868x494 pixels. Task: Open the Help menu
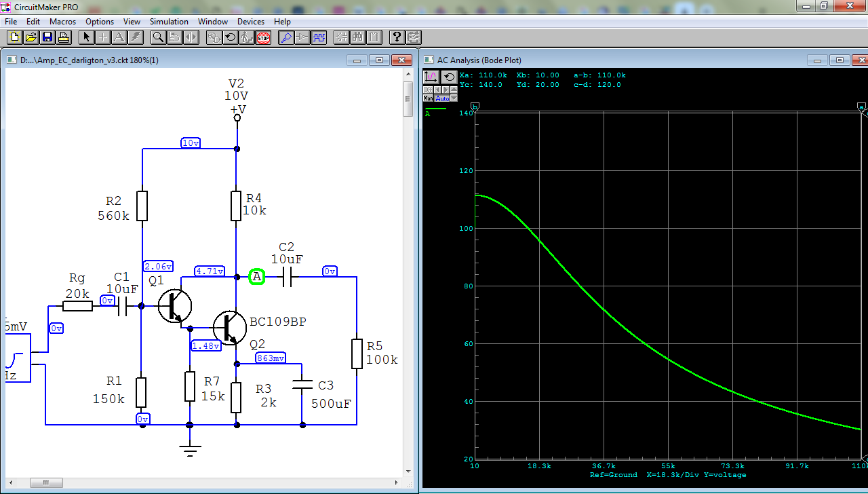282,22
